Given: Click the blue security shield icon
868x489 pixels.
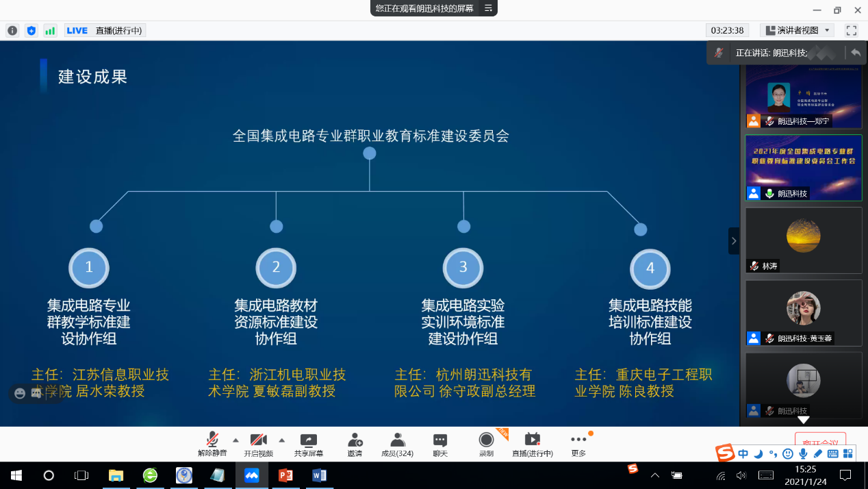Looking at the screenshot, I should click(x=31, y=30).
